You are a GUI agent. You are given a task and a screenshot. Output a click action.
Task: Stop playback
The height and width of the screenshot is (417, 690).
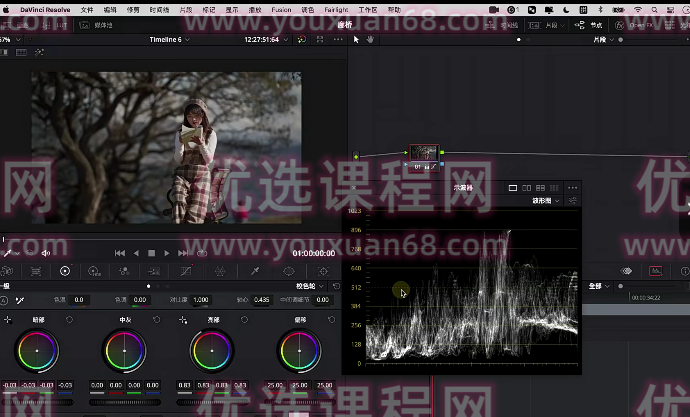point(151,253)
